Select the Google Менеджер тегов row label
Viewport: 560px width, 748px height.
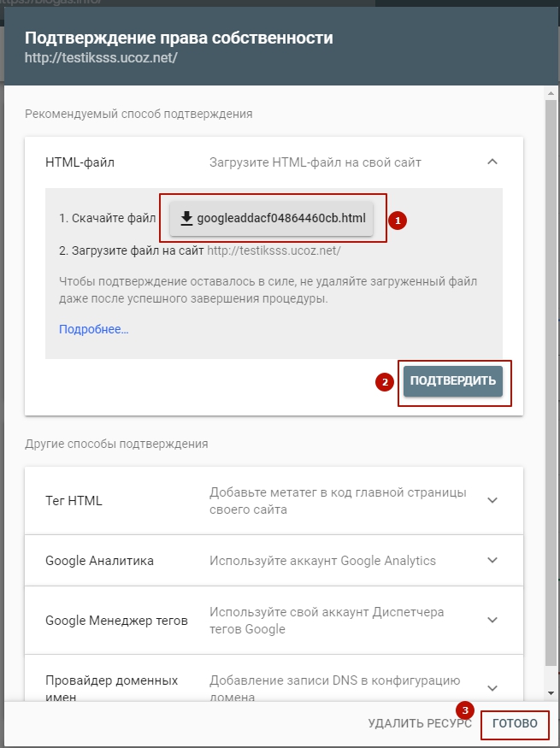pos(116,620)
